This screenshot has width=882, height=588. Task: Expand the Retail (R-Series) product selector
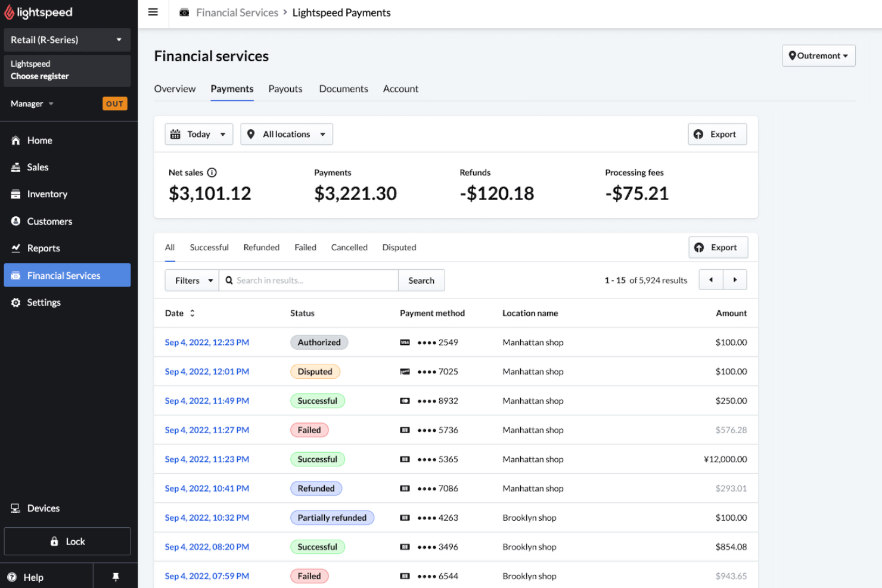click(x=67, y=39)
